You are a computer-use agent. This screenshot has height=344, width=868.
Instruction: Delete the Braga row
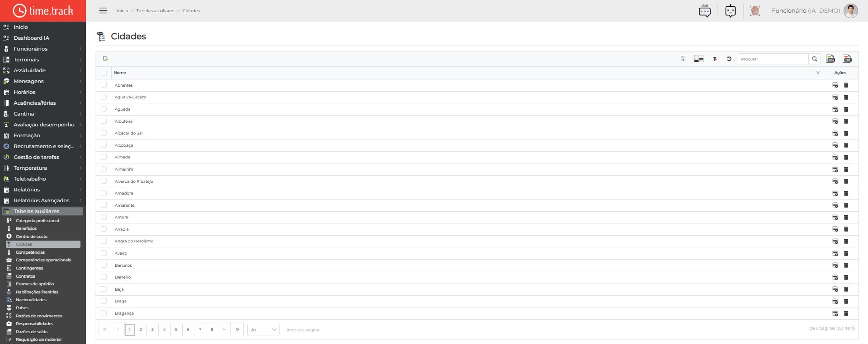click(846, 301)
